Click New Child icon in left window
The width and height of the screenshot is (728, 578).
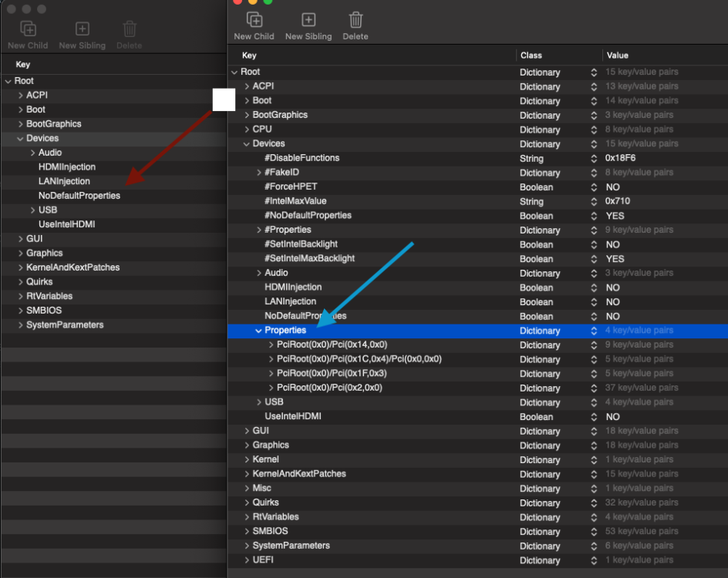[28, 29]
